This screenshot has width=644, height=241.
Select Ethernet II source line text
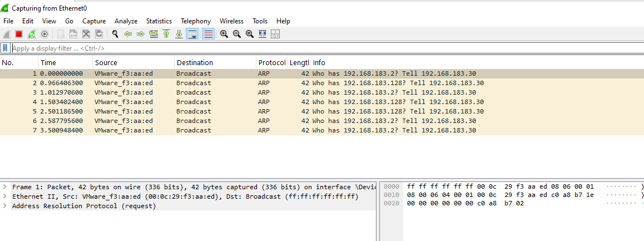pos(185,196)
